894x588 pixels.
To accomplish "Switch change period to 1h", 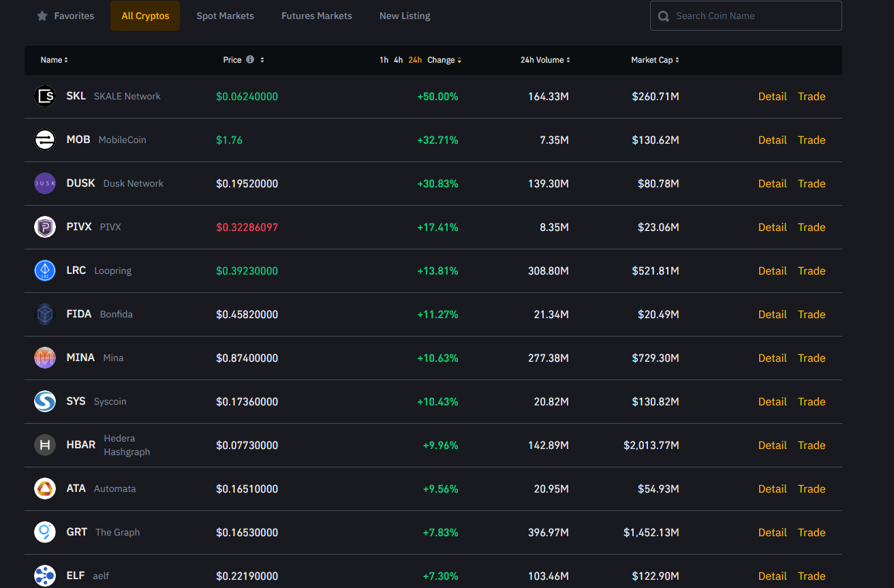I will click(x=384, y=60).
